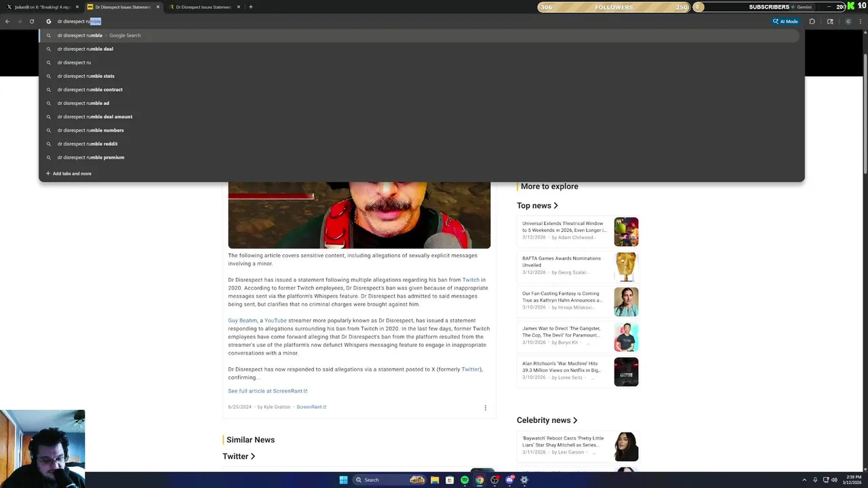Image resolution: width=868 pixels, height=488 pixels.
Task: Open Discord from taskbar
Action: (509, 480)
